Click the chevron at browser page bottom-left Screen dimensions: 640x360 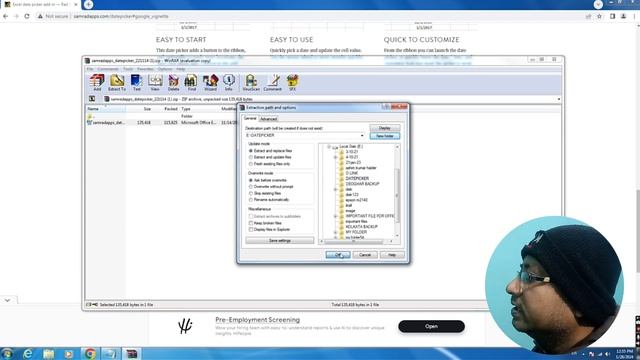7,300
